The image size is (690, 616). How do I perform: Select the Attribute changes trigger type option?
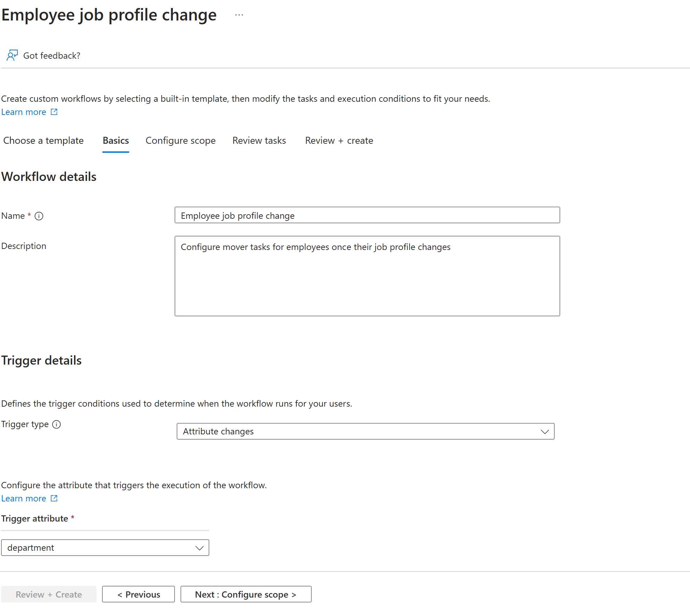(x=365, y=431)
